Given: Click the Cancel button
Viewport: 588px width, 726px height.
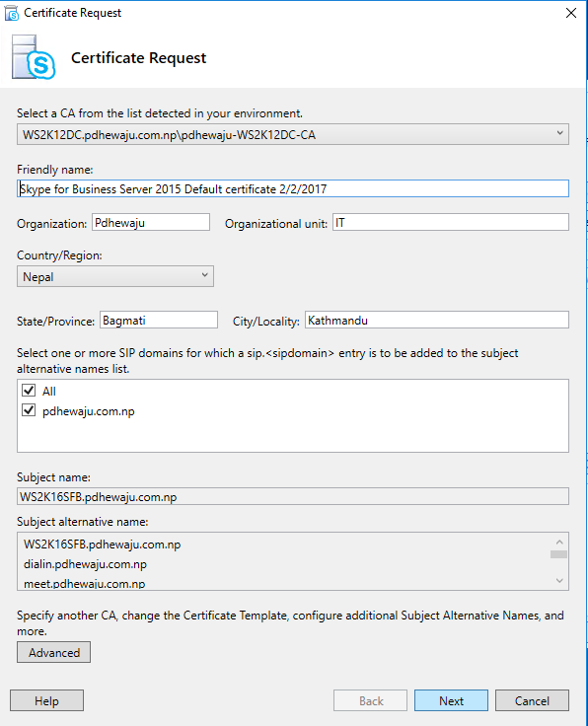Looking at the screenshot, I should [x=532, y=700].
